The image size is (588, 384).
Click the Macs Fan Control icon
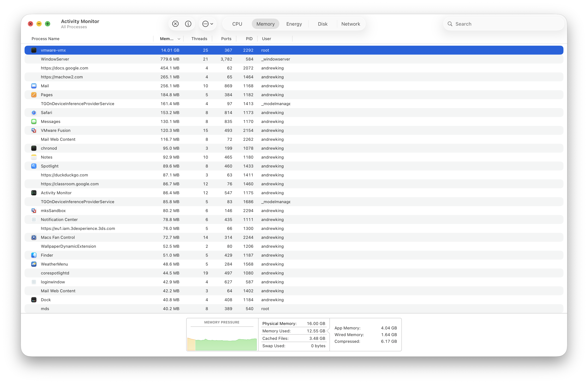point(34,237)
